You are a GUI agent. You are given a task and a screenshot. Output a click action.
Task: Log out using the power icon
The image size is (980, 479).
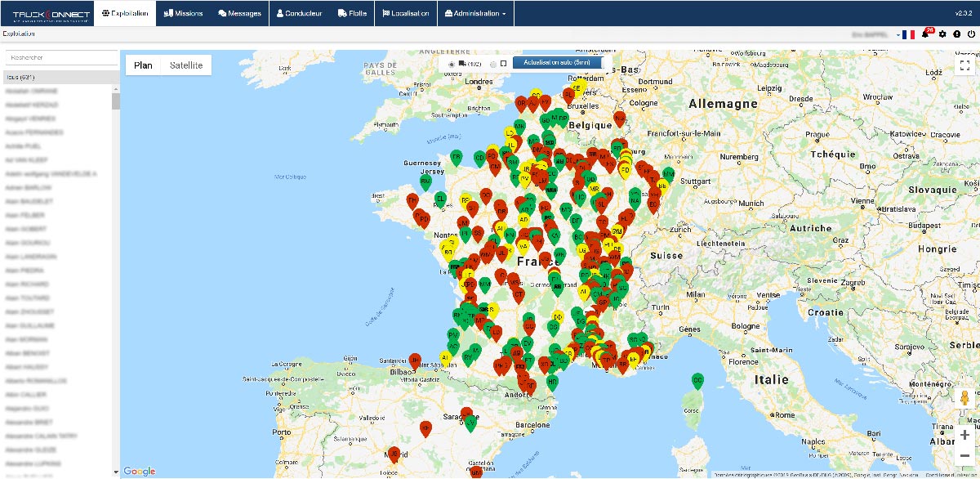click(971, 34)
